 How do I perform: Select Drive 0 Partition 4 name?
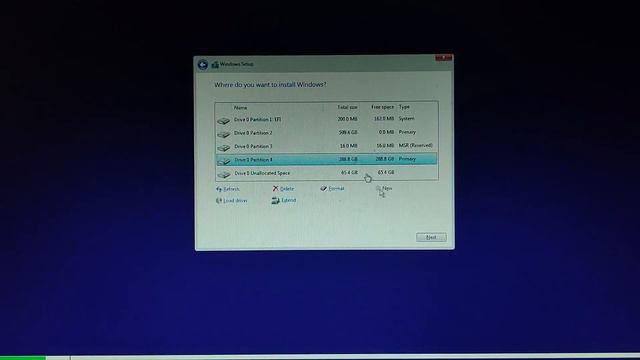(x=253, y=160)
